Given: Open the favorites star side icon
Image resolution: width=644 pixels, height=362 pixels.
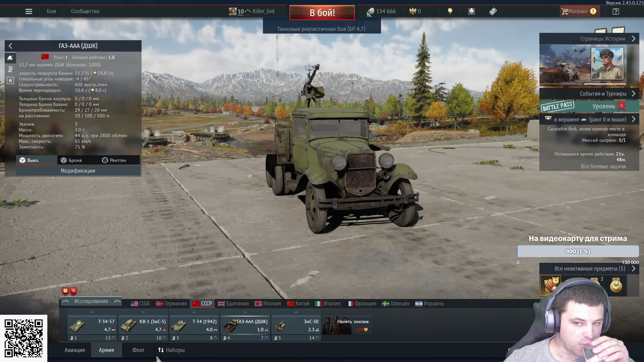Looking at the screenshot, I should [10, 80].
